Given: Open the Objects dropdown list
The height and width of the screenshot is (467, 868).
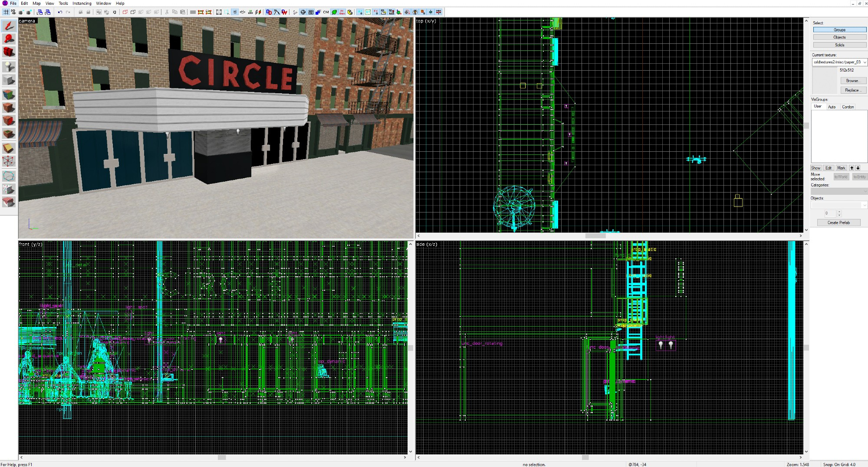Looking at the screenshot, I should click(x=865, y=205).
